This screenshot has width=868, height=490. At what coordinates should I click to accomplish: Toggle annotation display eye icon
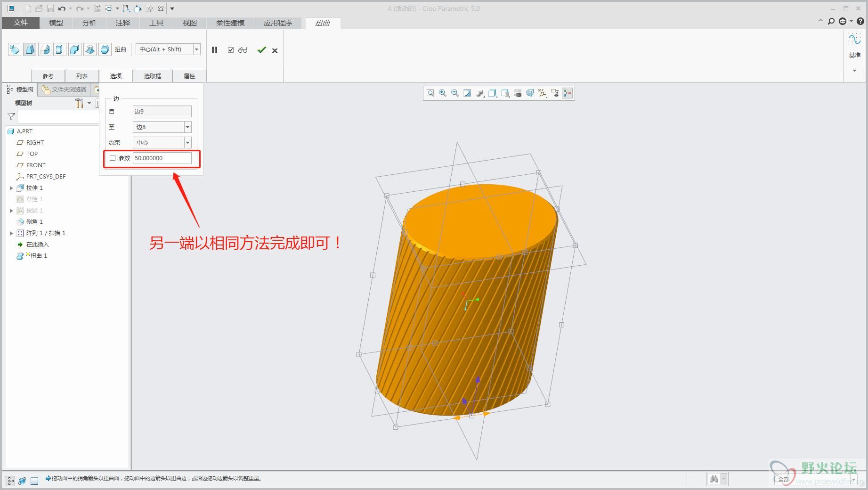(x=555, y=93)
